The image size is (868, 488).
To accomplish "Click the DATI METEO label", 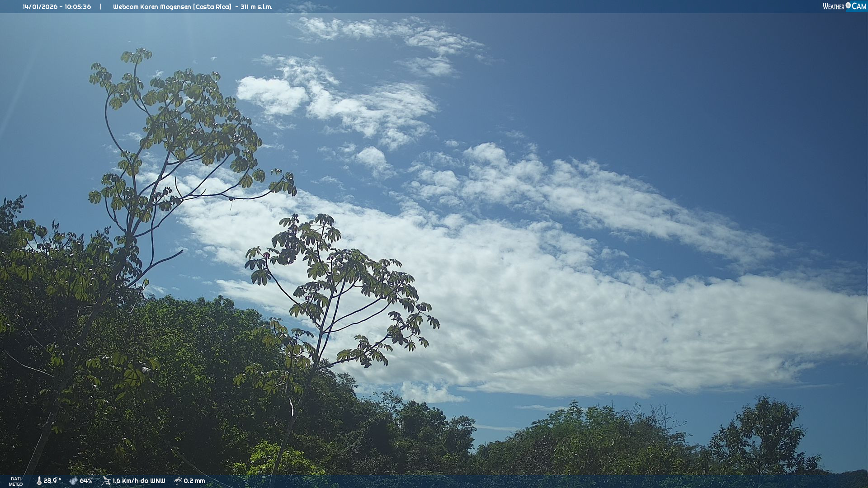I will (16, 481).
